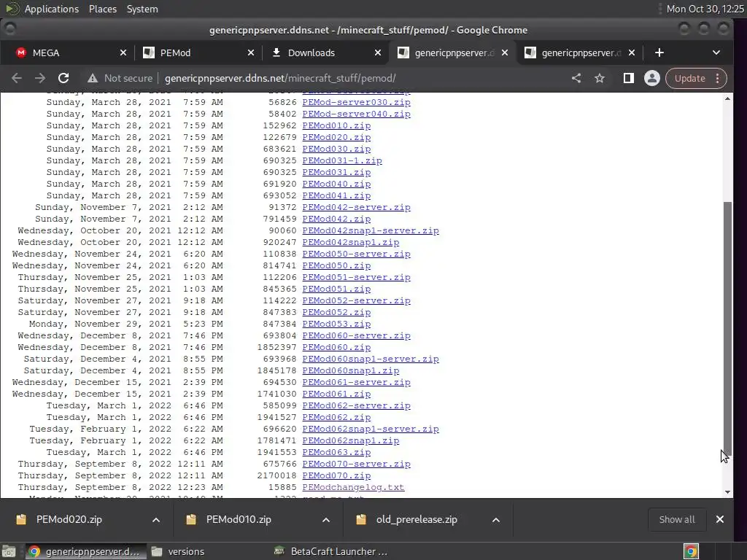Download PEMod050.zip link

tap(336, 265)
